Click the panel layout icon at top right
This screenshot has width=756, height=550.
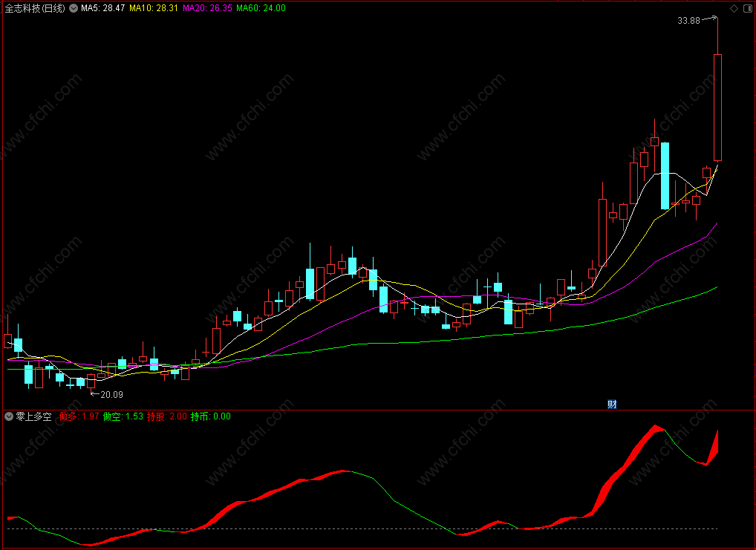click(x=748, y=8)
